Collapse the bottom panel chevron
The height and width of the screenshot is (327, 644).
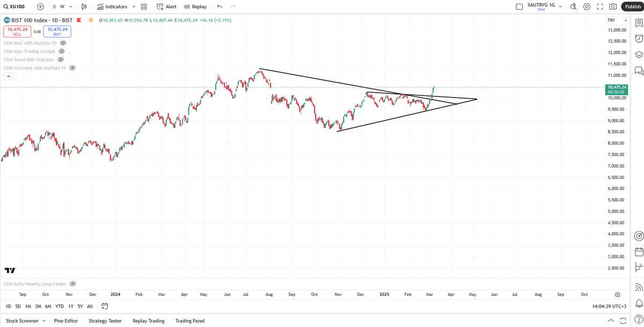point(610,321)
